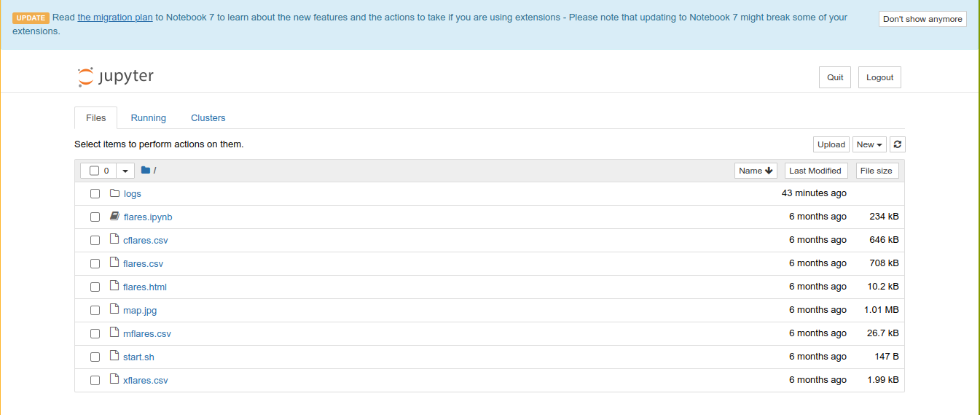
Task: Click the root folder breadcrumb icon
Action: [146, 171]
